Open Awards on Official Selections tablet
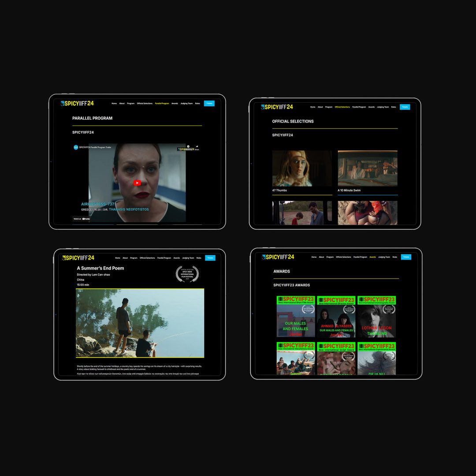Screen dimensions: 476x476 371,107
